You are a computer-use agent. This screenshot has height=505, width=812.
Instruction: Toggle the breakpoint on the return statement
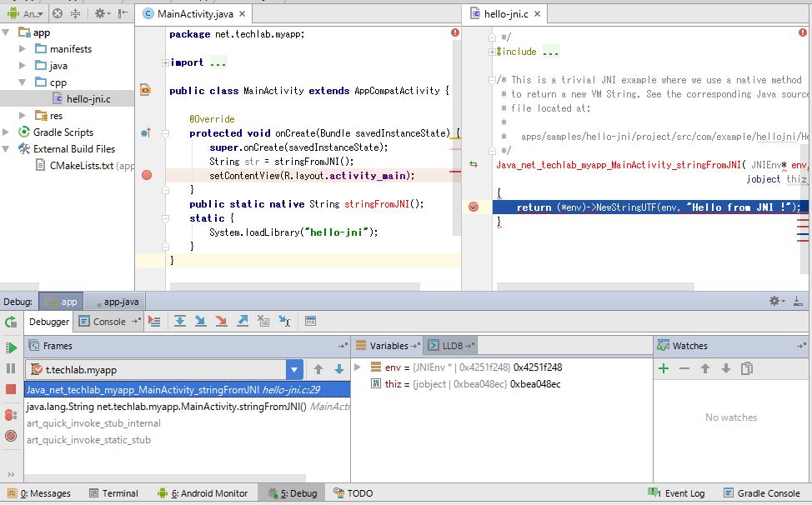point(475,207)
